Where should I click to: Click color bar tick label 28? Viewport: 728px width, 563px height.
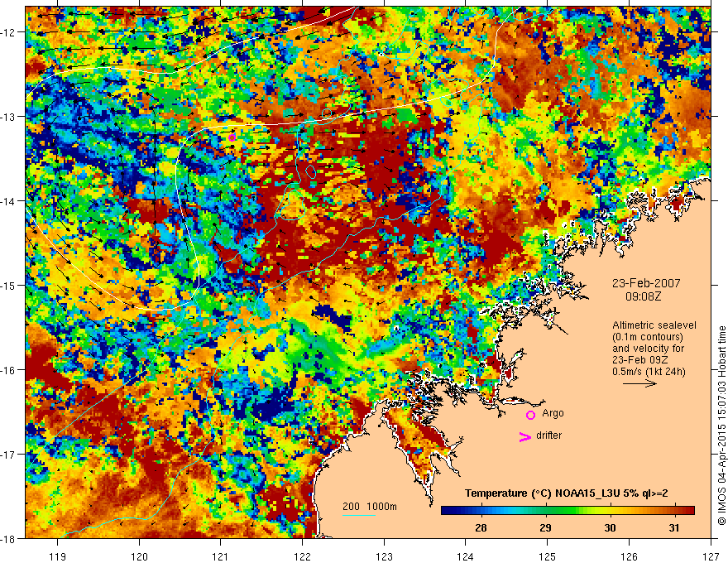point(481,527)
